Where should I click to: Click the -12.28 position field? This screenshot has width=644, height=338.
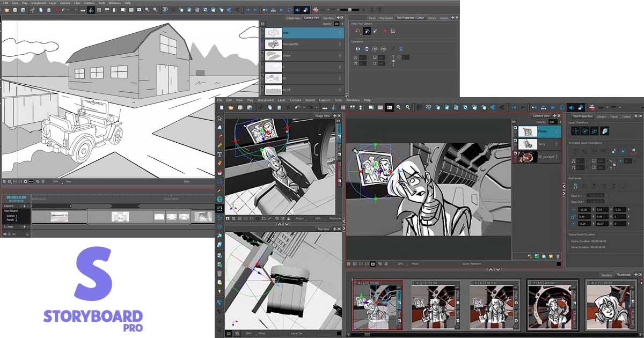point(584,210)
